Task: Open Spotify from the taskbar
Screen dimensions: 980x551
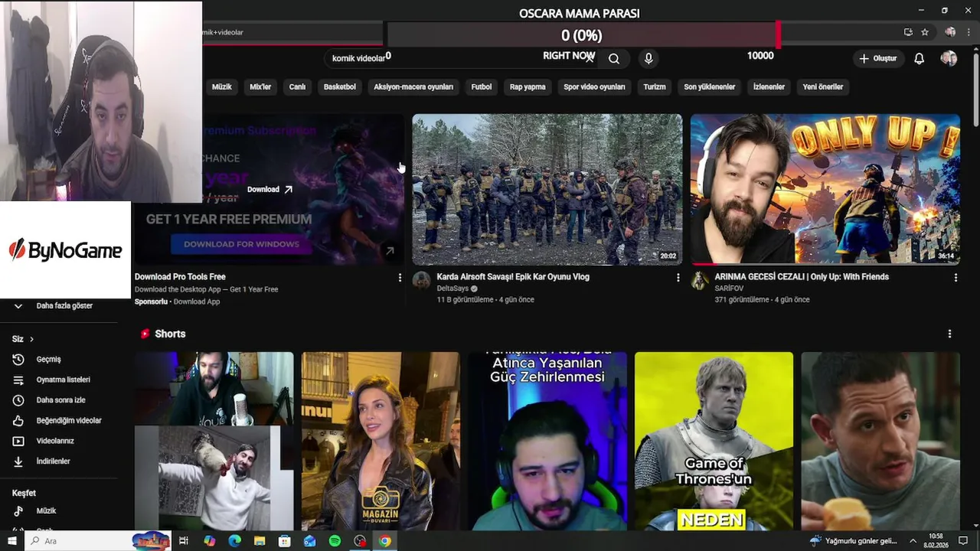Action: (x=335, y=541)
